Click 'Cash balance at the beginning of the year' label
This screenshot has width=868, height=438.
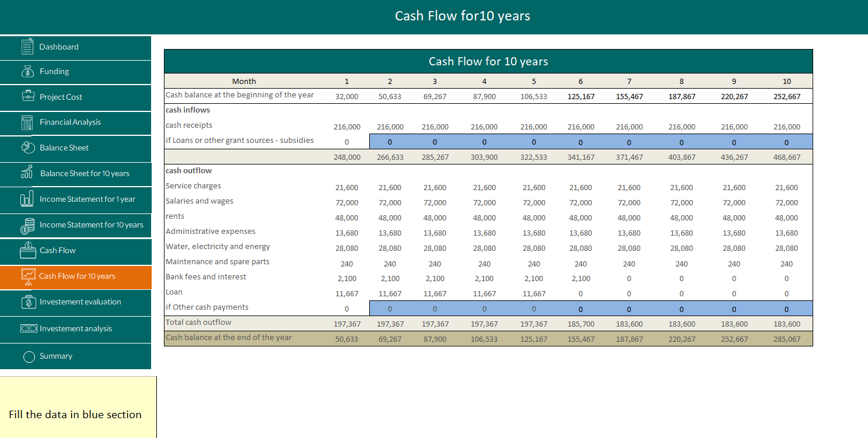coord(240,94)
